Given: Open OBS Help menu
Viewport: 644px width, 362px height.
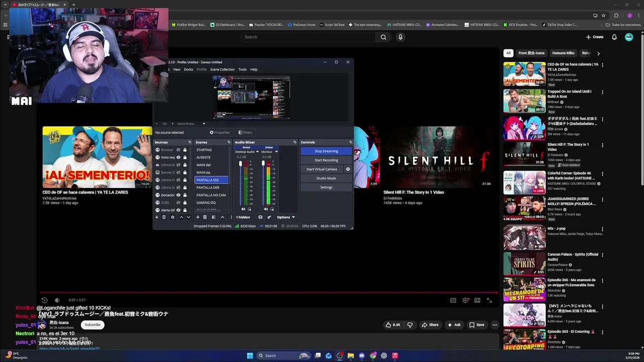Looking at the screenshot, I should click(x=254, y=69).
